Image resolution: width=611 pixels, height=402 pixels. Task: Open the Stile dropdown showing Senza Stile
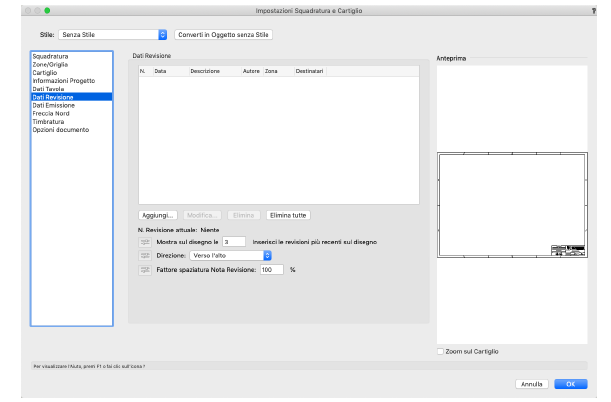point(113,35)
